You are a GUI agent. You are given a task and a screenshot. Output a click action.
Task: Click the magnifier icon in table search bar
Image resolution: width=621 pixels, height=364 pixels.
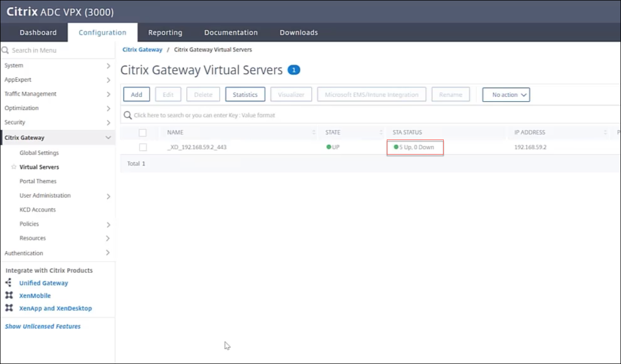click(x=128, y=115)
